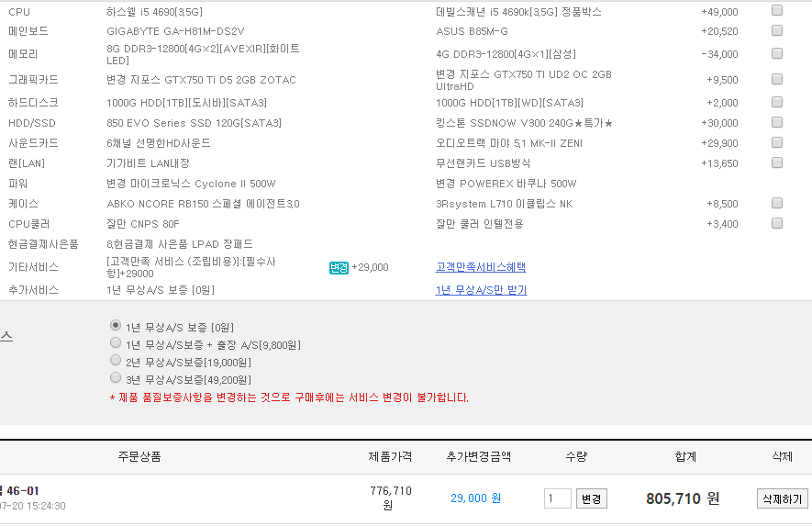Image resolution: width=812 pixels, height=526 pixels.
Task: Choose 1년 무상A/S보증 + 출장 A/S radio
Action: coord(116,342)
